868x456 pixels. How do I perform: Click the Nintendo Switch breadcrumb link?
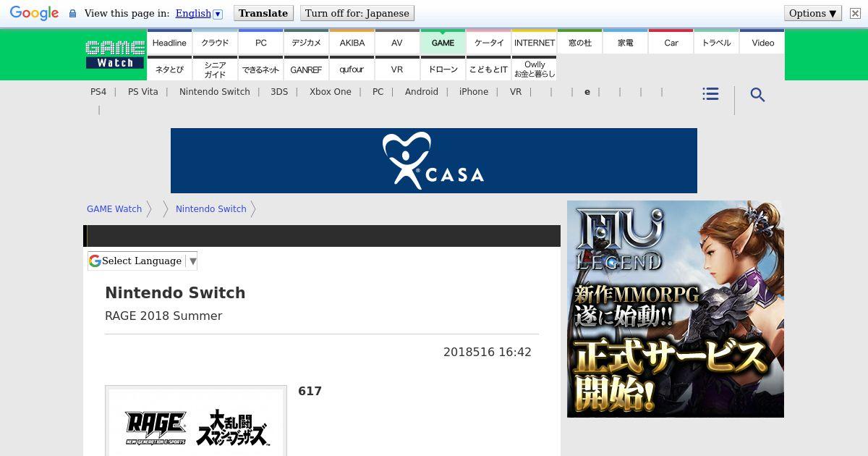[x=211, y=209]
